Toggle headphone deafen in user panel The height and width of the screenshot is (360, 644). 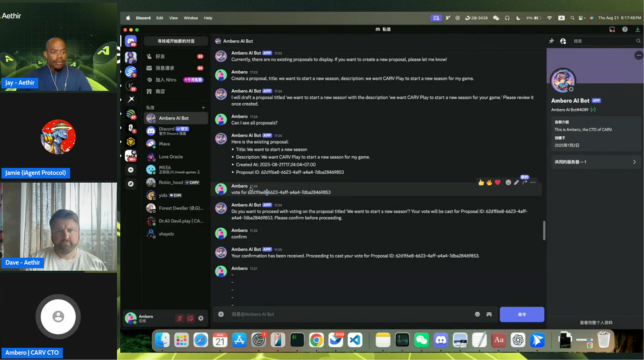pos(190,318)
